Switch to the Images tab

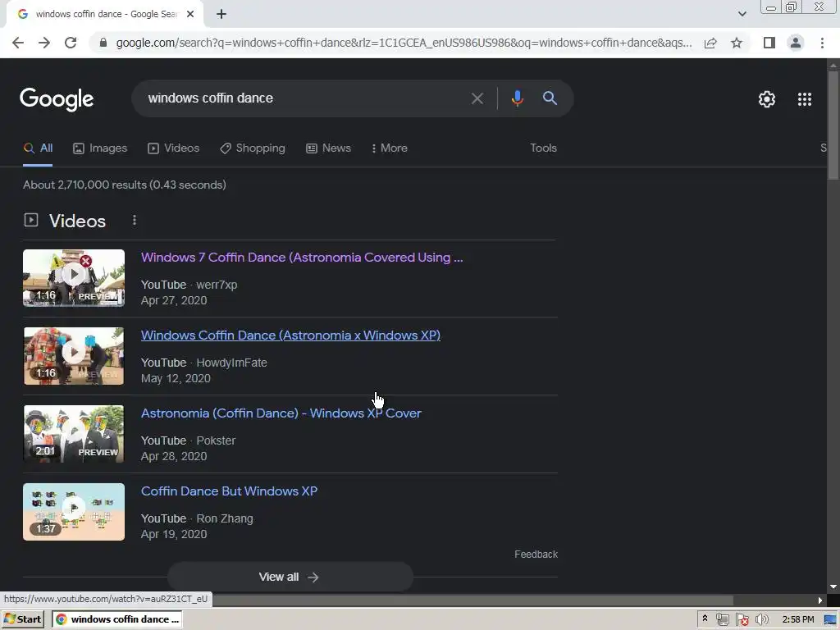[x=100, y=148]
